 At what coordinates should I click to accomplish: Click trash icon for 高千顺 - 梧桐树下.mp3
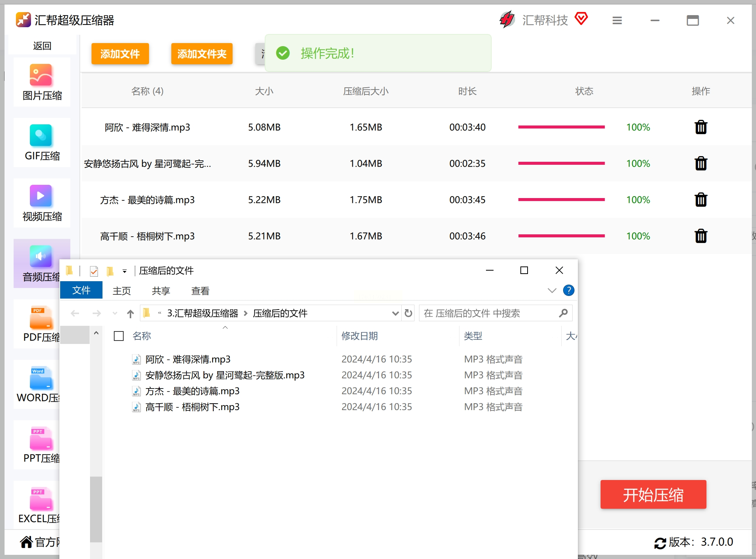(700, 236)
